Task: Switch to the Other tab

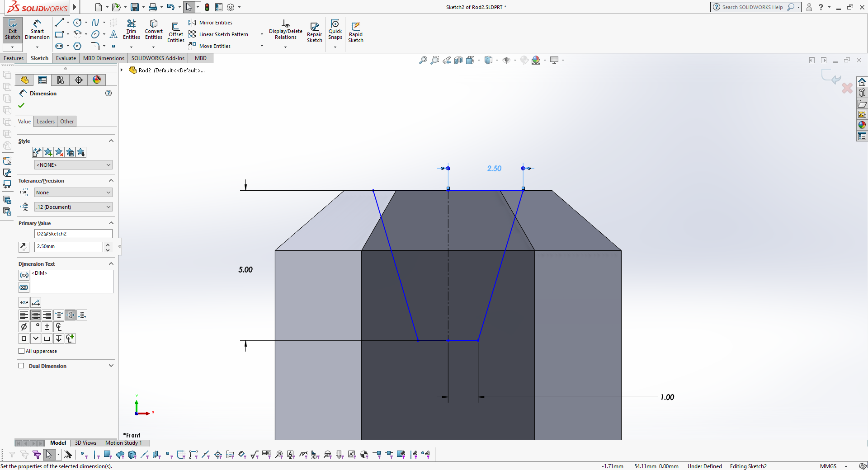Action: tap(67, 122)
